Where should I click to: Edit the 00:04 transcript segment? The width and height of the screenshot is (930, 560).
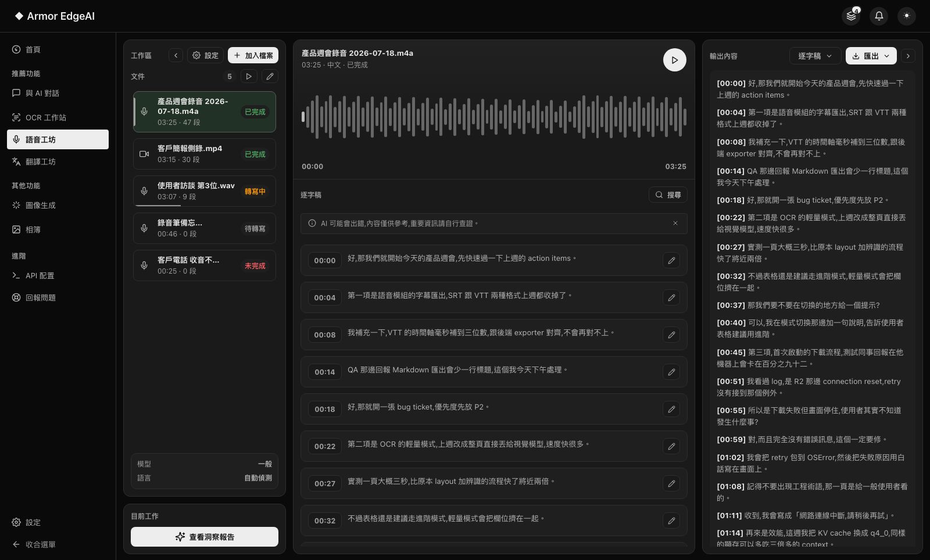point(671,297)
